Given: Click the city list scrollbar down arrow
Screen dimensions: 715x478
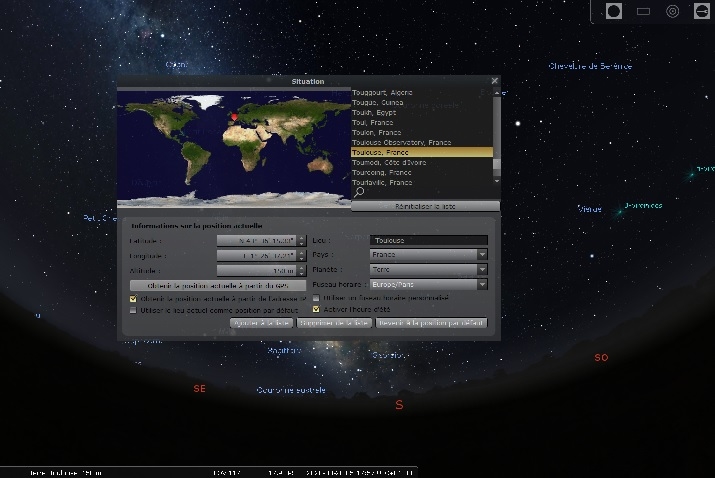Looking at the screenshot, I should [x=497, y=181].
